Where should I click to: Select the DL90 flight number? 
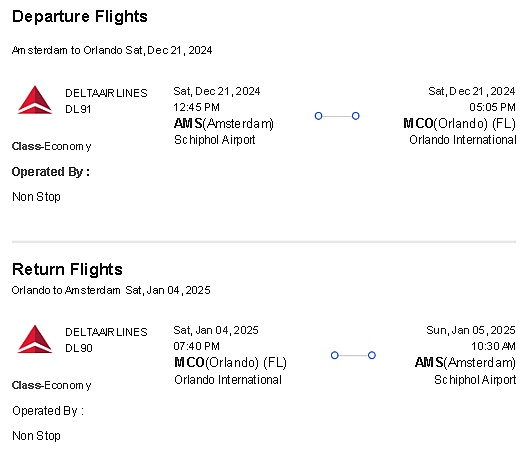pyautogui.click(x=79, y=348)
